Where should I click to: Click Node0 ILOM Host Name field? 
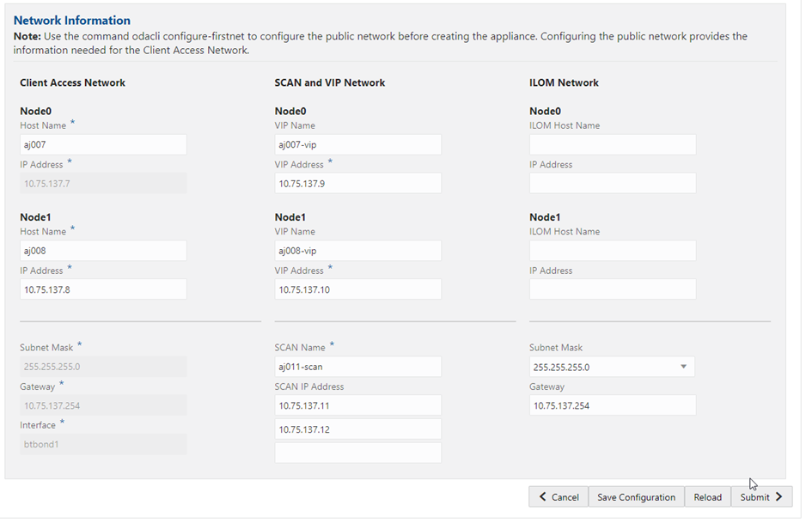point(612,144)
